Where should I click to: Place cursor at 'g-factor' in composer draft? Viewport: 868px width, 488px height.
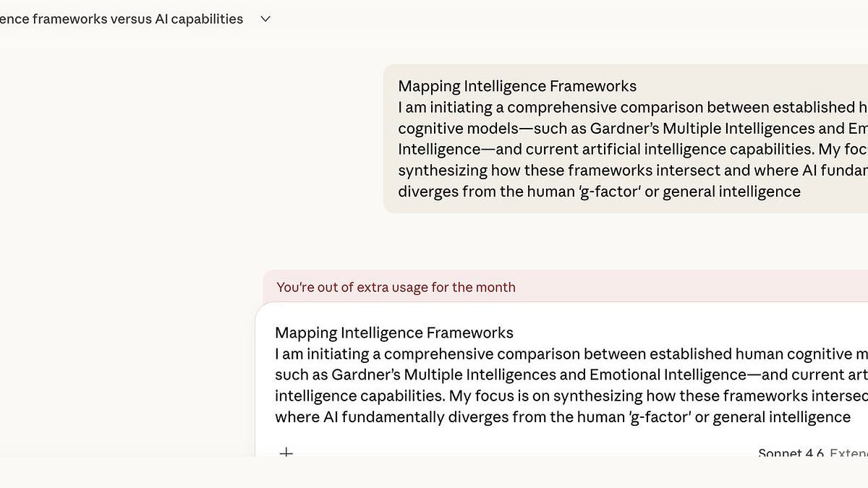point(655,417)
